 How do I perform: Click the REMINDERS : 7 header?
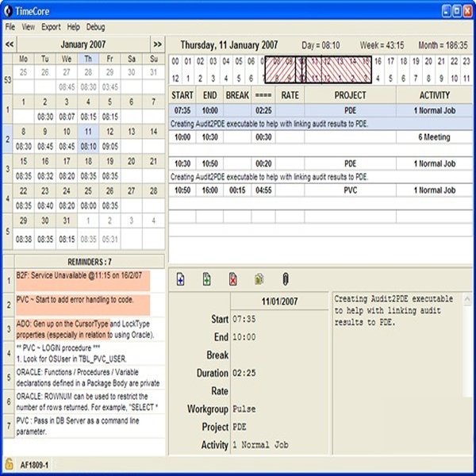click(x=90, y=261)
